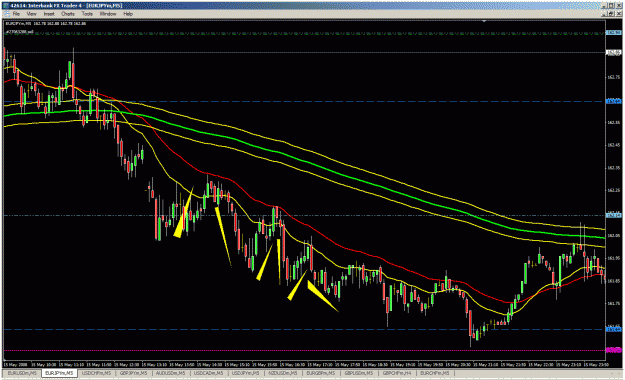Open the GBPCHFm,H4 chart tab

(x=397, y=373)
